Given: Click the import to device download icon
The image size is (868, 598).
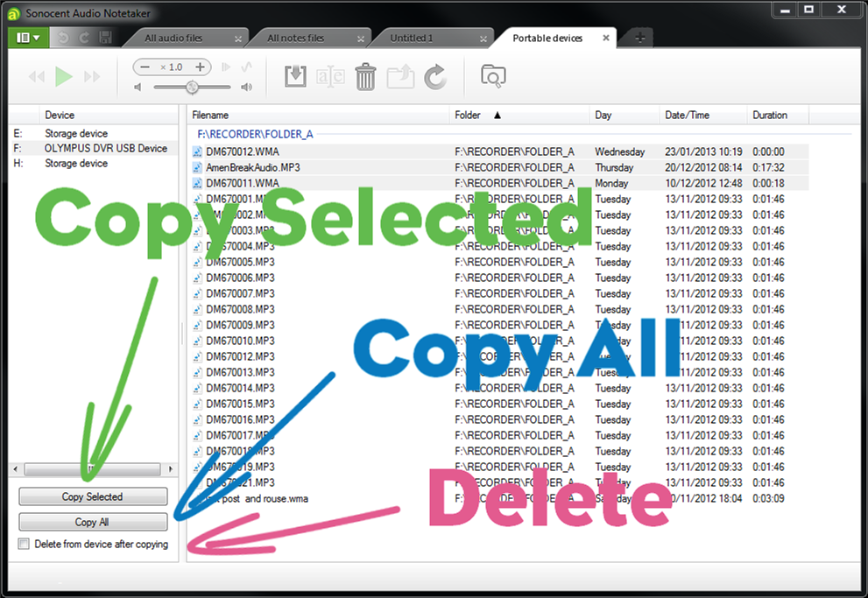Looking at the screenshot, I should pyautogui.click(x=295, y=76).
